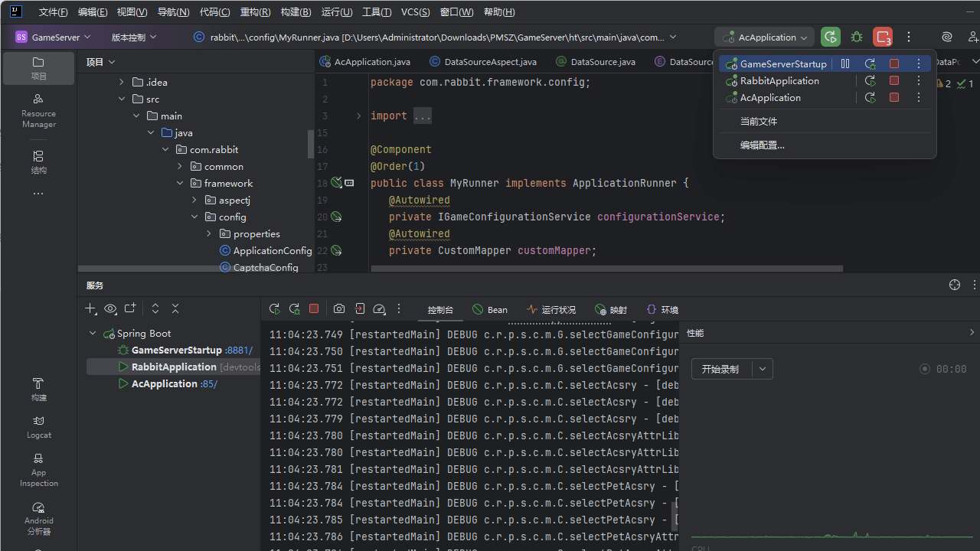980x551 pixels.
Task: Click the green debug bug icon in the top toolbar
Action: 857,37
